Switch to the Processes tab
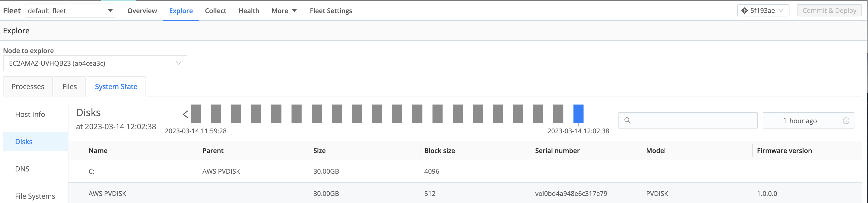Image resolution: width=868 pixels, height=203 pixels. 28,87
